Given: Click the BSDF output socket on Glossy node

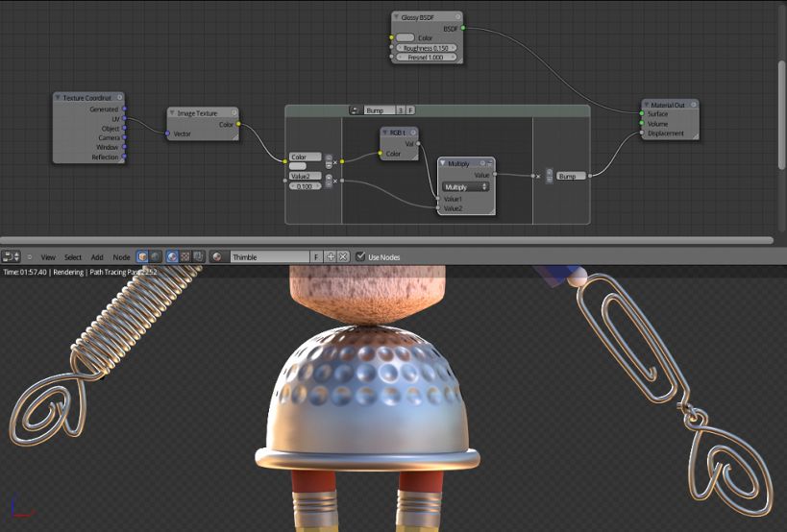Looking at the screenshot, I should [463, 28].
